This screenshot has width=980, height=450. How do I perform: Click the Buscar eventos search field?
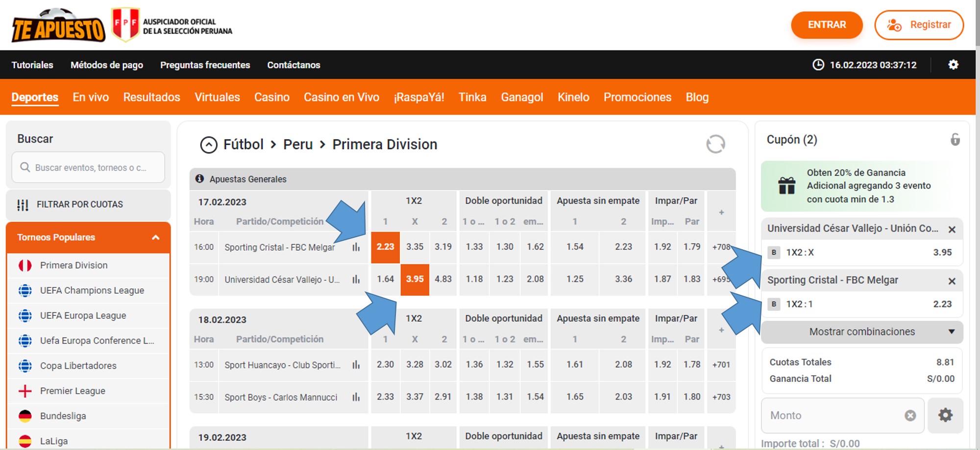pyautogui.click(x=88, y=167)
